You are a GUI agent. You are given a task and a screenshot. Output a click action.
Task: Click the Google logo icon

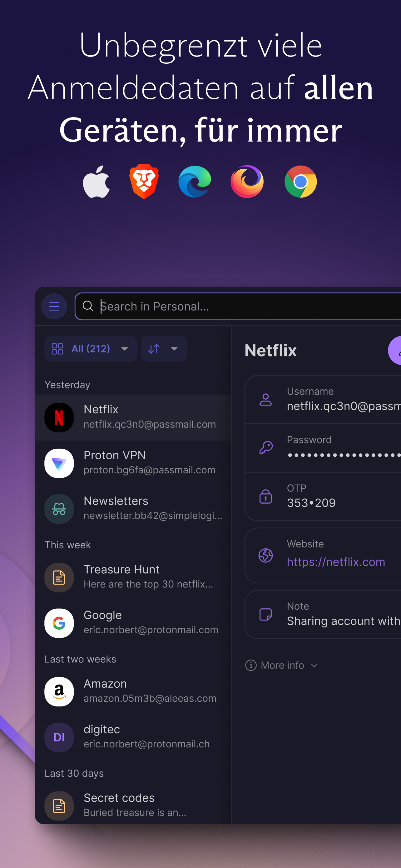click(x=59, y=623)
